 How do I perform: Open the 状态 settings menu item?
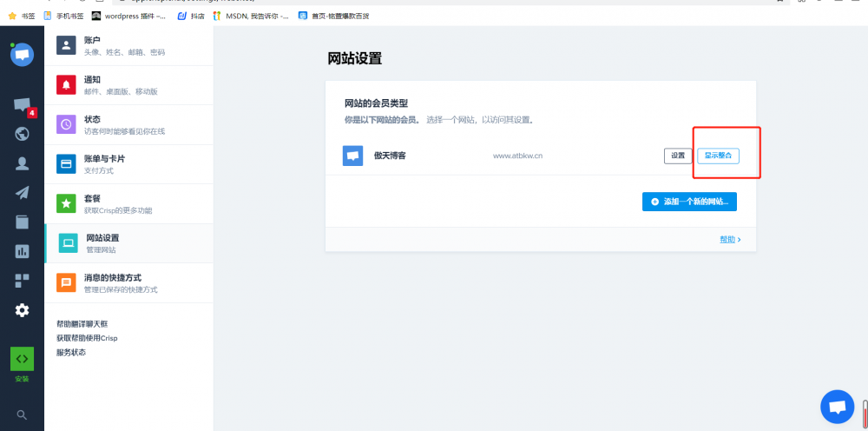coord(128,124)
